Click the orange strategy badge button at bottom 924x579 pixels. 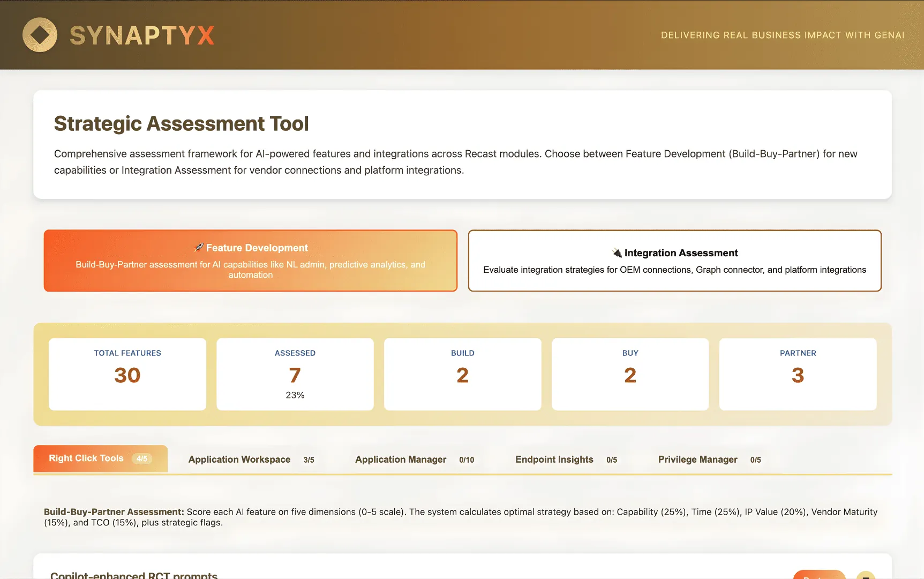pyautogui.click(x=819, y=575)
